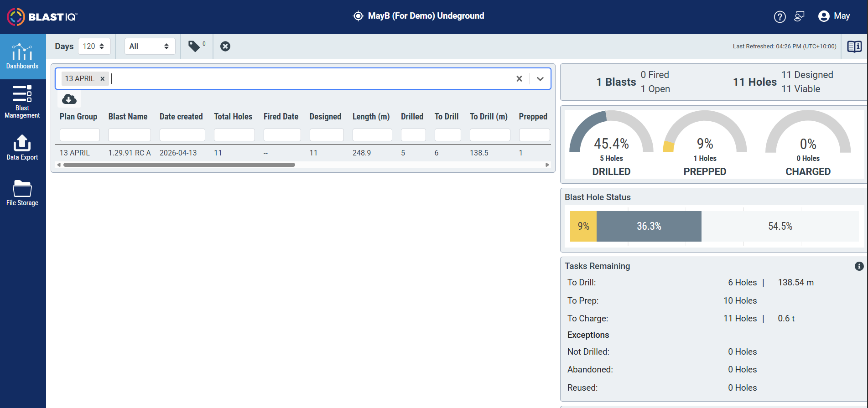Click the Blast Name filter input
This screenshot has height=408, width=868.
(129, 135)
